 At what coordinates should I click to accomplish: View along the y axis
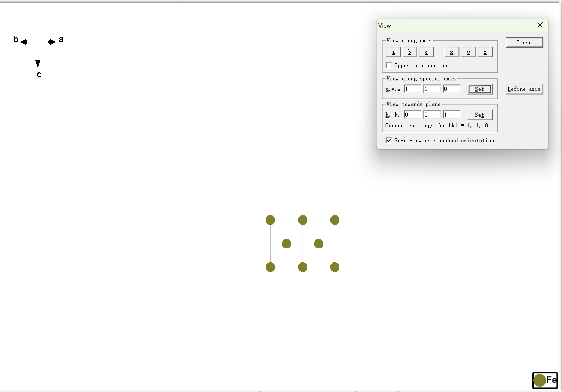pos(468,52)
